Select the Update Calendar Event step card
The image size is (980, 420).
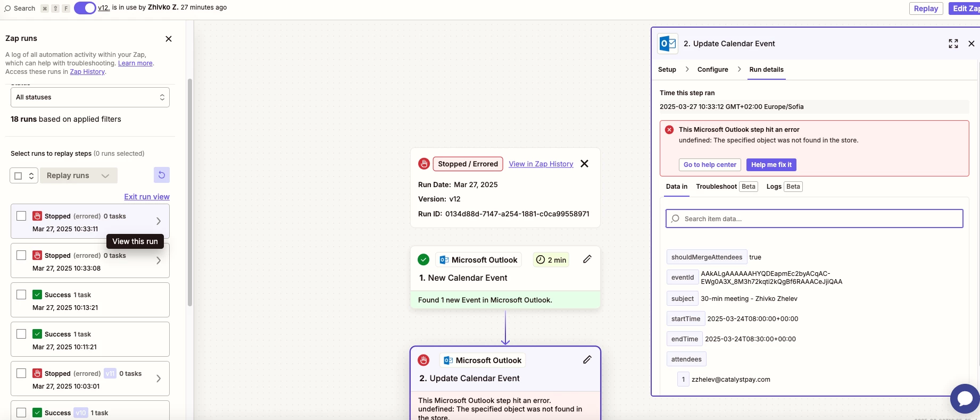coord(505,383)
